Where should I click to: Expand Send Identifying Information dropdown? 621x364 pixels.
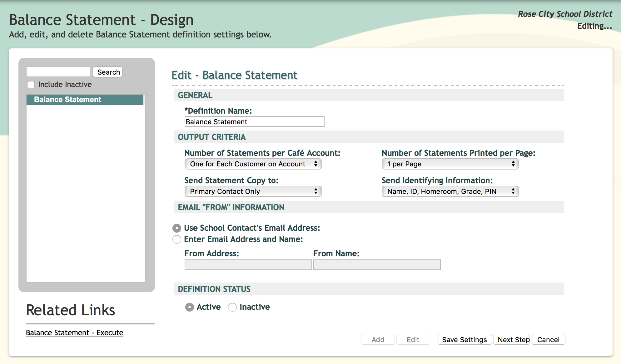coord(450,191)
